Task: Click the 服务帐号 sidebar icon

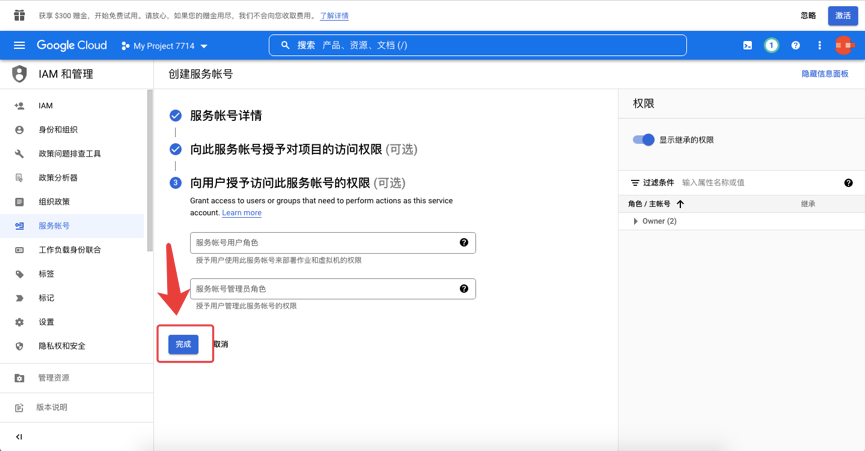Action: click(x=19, y=226)
